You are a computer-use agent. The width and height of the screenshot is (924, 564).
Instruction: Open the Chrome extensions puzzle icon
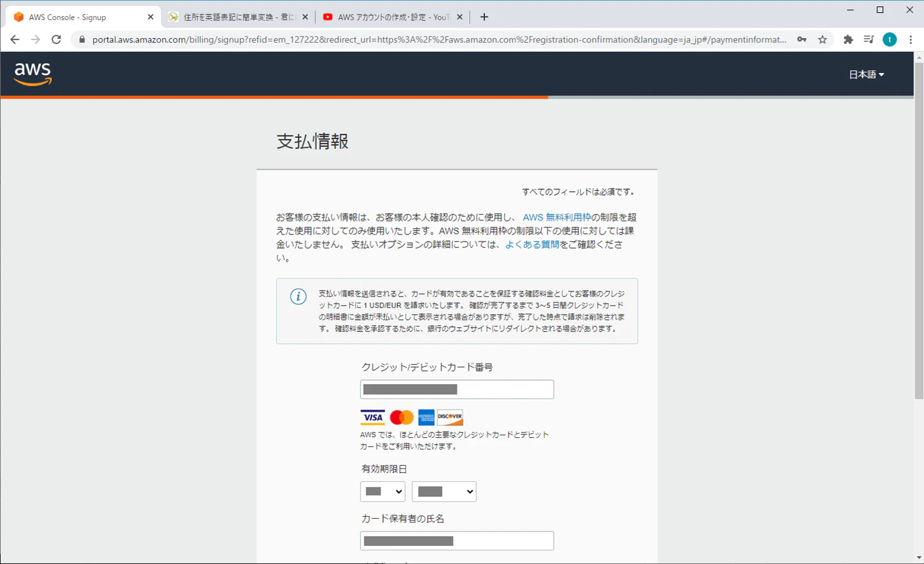[848, 39]
